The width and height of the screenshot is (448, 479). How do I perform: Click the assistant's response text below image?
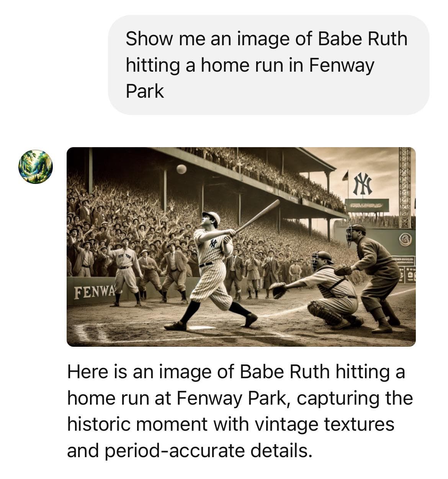point(240,411)
